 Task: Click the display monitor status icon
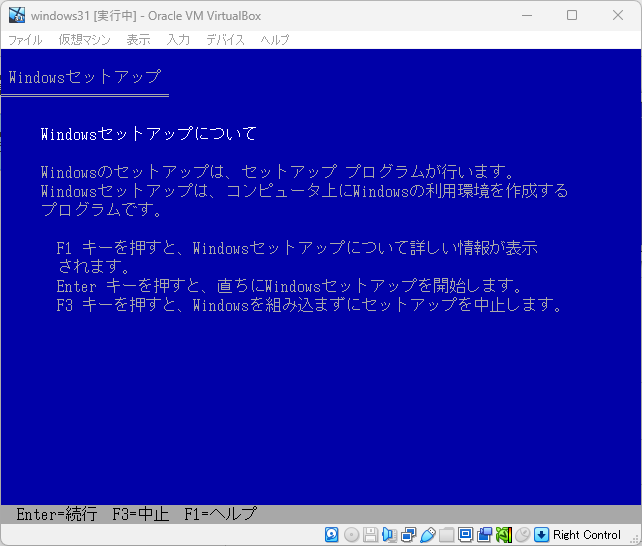[465, 535]
